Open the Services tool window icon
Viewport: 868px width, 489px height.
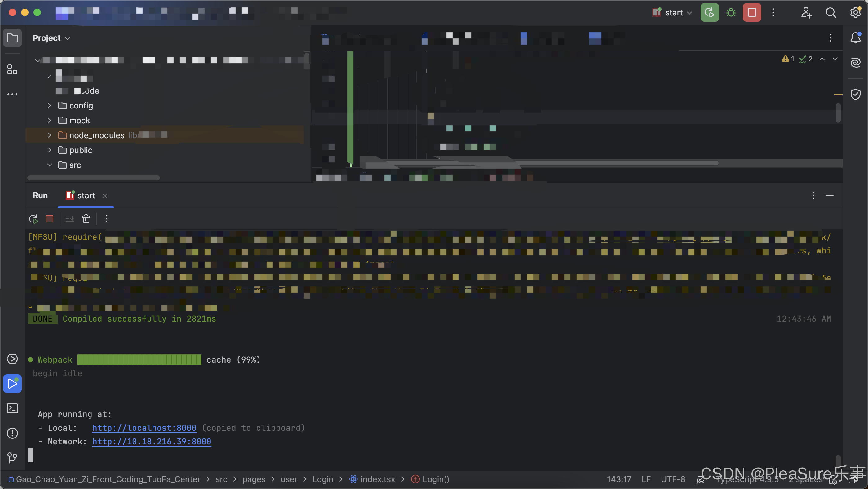click(12, 359)
